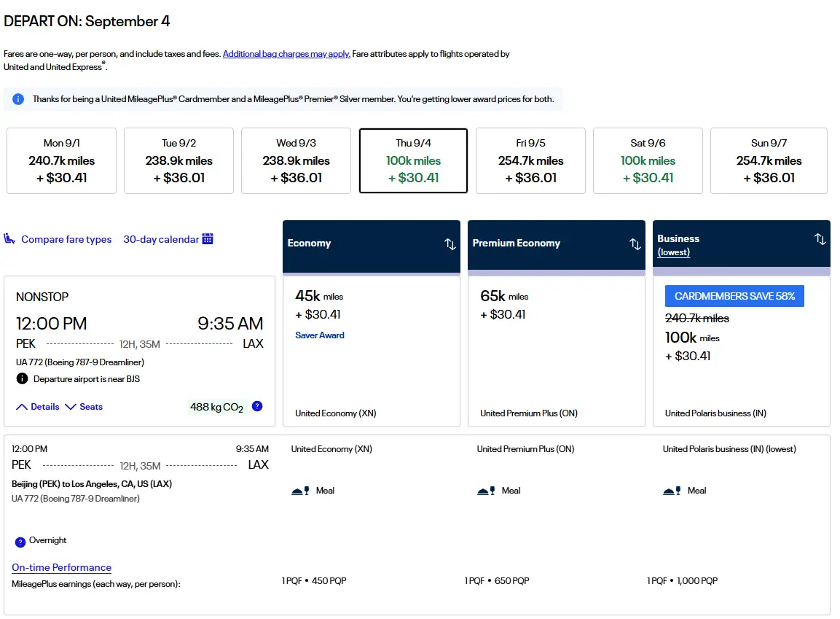The width and height of the screenshot is (840, 619).
Task: Sort by Economy fare arrows icon
Action: pos(450,244)
